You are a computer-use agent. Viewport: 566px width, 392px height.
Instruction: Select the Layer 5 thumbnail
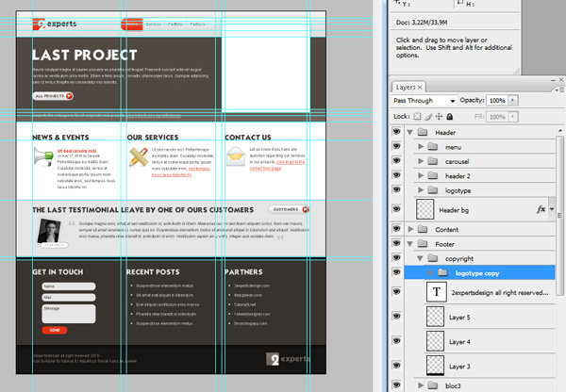point(435,317)
